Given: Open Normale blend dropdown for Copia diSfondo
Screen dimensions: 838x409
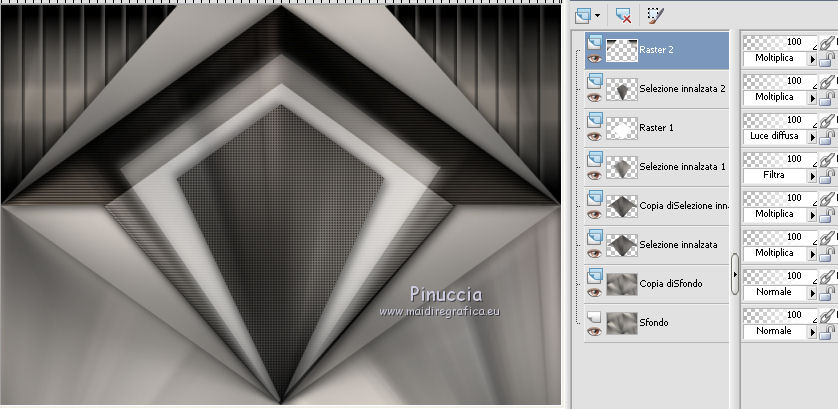Looking at the screenshot, I should tap(813, 293).
